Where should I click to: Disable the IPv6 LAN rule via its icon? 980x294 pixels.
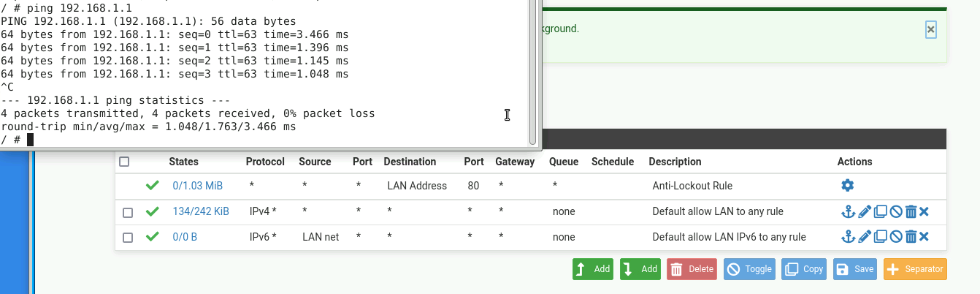(896, 237)
